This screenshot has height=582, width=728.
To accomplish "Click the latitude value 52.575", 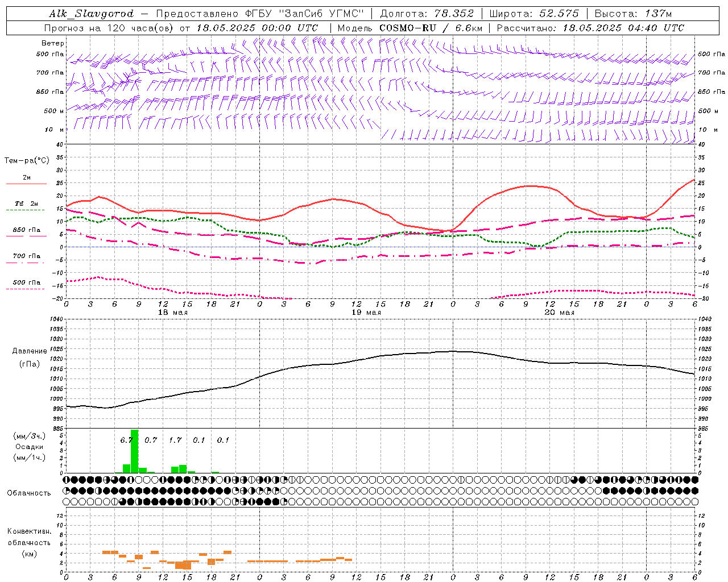I will [558, 14].
